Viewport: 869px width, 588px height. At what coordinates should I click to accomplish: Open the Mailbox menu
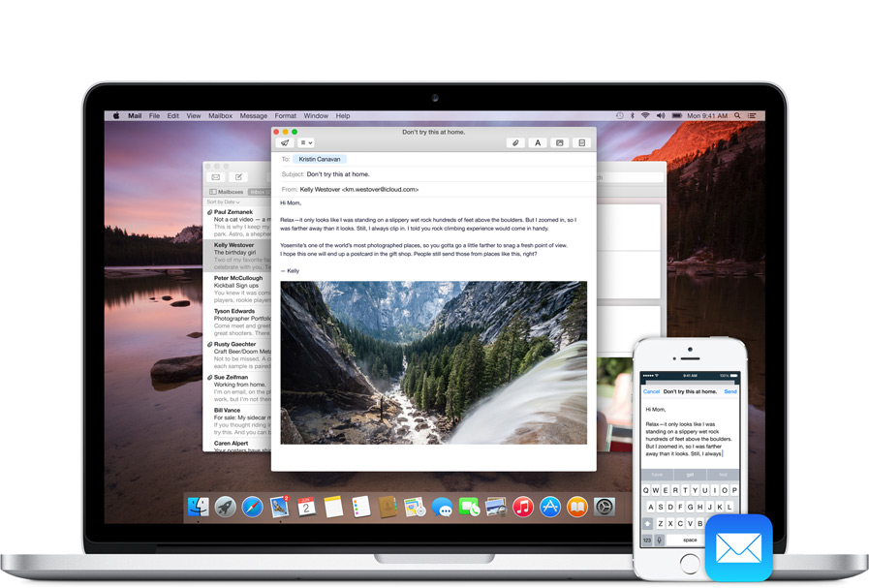point(220,116)
